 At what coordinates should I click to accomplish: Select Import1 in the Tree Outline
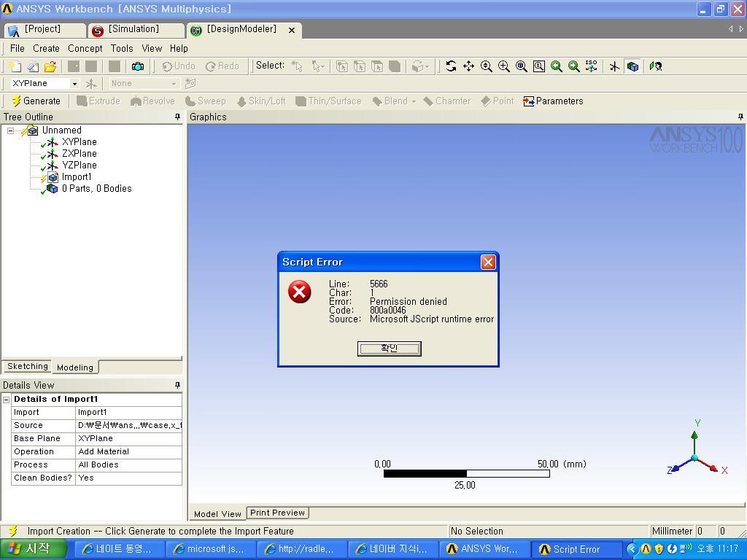point(76,177)
